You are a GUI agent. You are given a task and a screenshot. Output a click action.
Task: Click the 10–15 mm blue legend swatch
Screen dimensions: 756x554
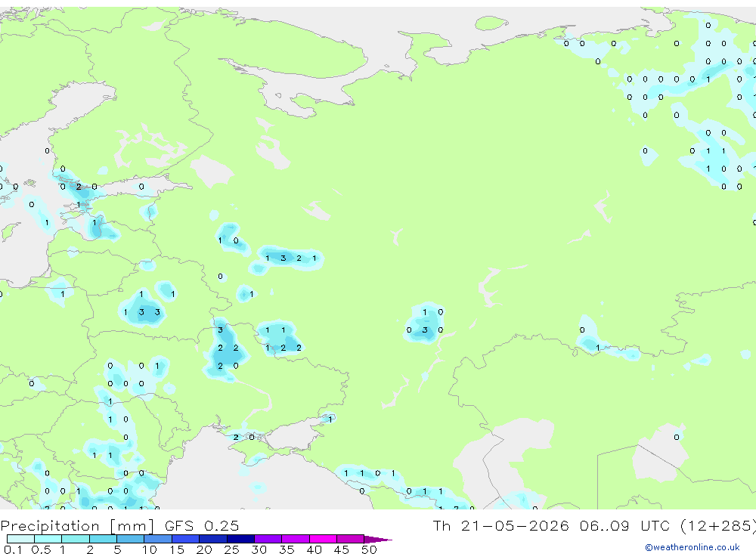pos(158,539)
